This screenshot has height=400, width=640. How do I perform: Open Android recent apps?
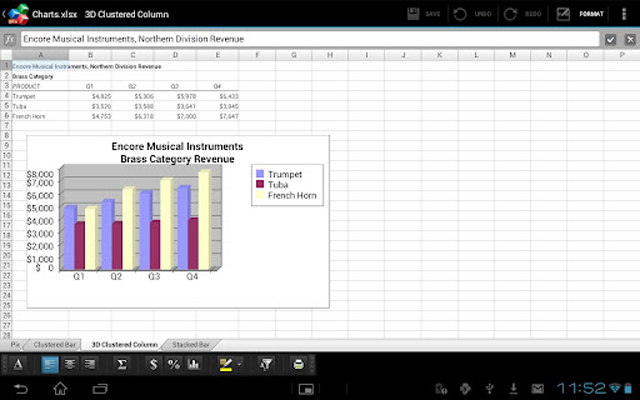(100, 389)
